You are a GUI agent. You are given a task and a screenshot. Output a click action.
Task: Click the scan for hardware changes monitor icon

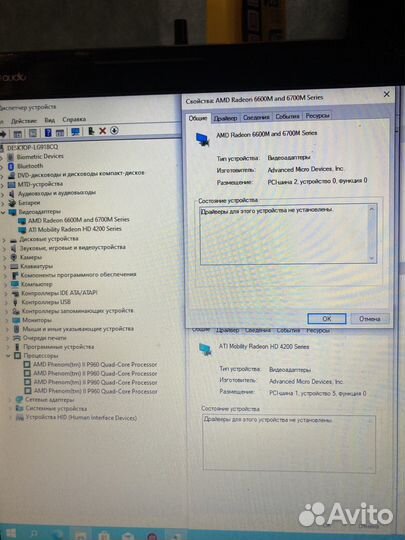(75, 132)
